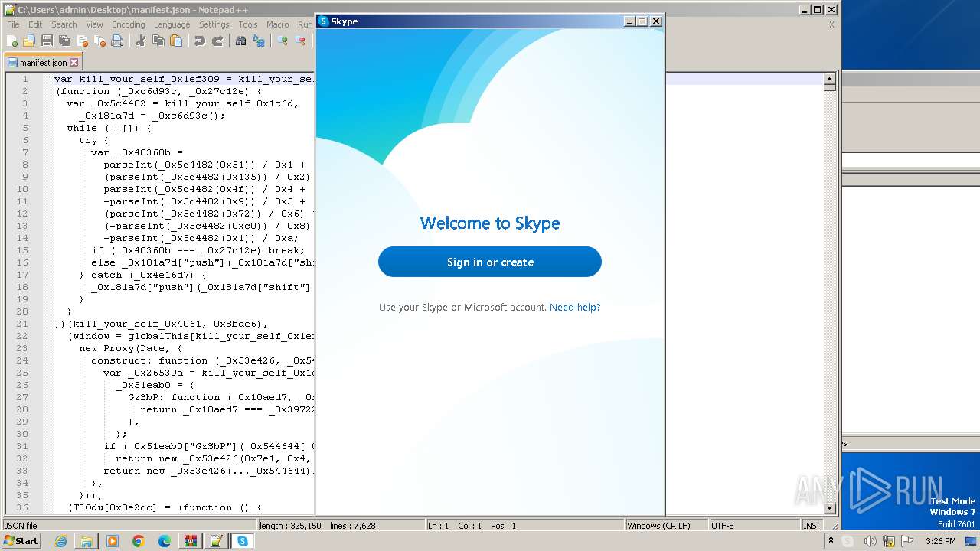Click the Close All icon in Notepad++ toolbar

click(100, 41)
